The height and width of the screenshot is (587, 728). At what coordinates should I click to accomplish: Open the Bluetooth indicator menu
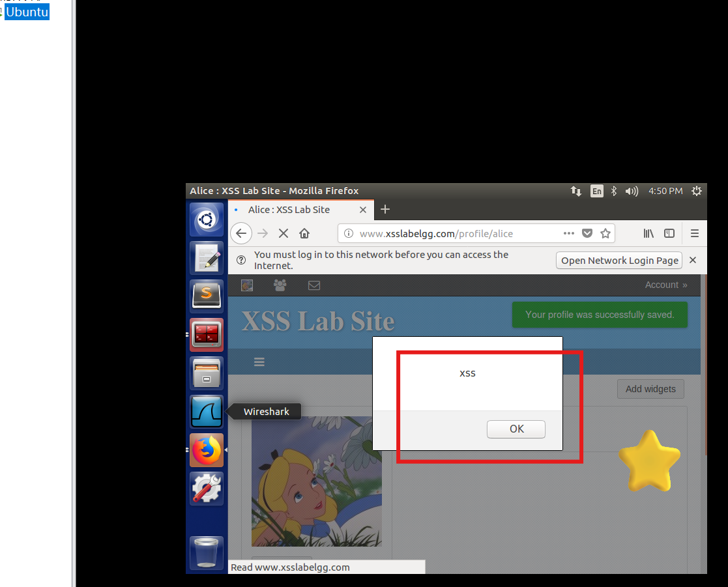click(614, 191)
